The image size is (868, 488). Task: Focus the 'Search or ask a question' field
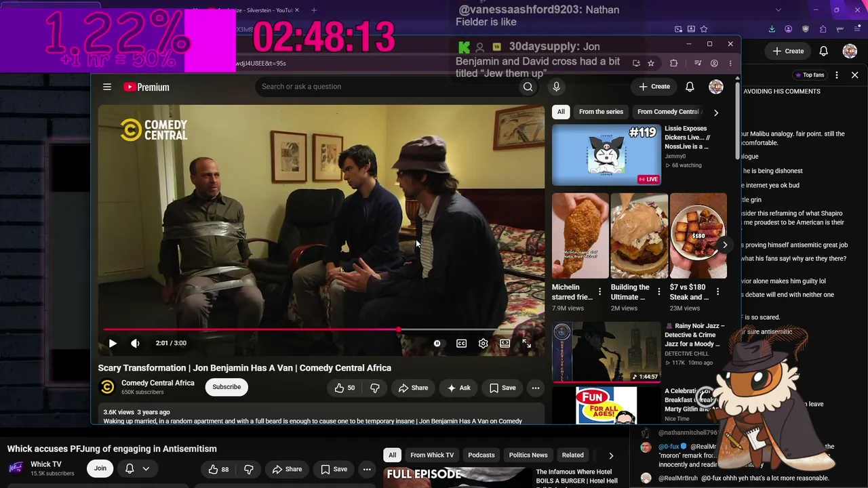pyautogui.click(x=387, y=87)
